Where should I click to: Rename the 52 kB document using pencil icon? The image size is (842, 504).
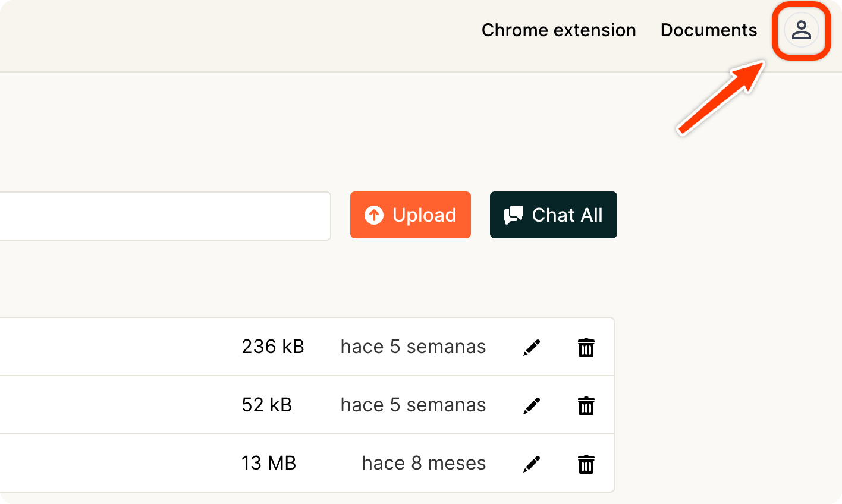(x=532, y=405)
